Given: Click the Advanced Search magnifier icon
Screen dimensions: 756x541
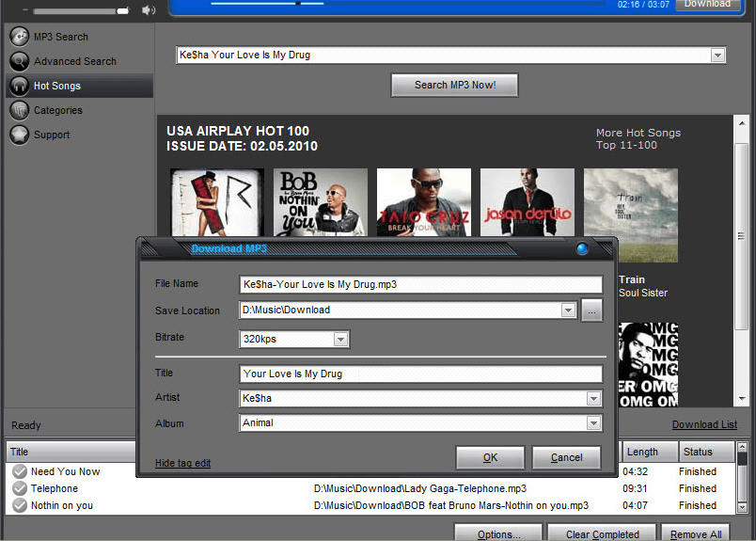Looking at the screenshot, I should 20,61.
